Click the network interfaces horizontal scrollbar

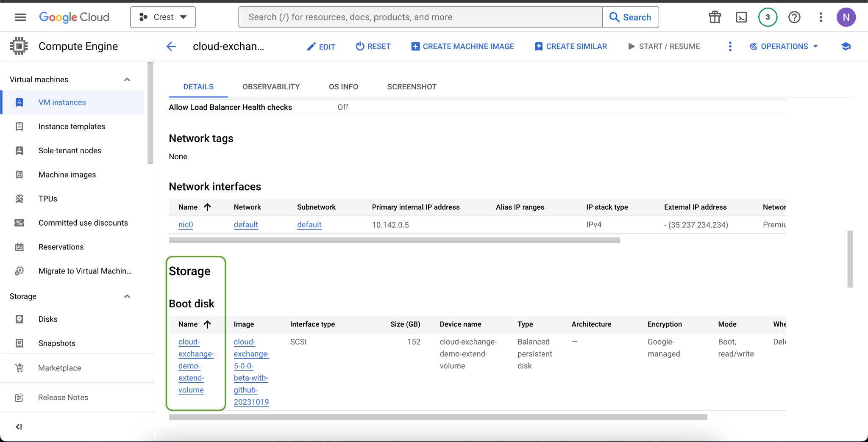(x=395, y=240)
